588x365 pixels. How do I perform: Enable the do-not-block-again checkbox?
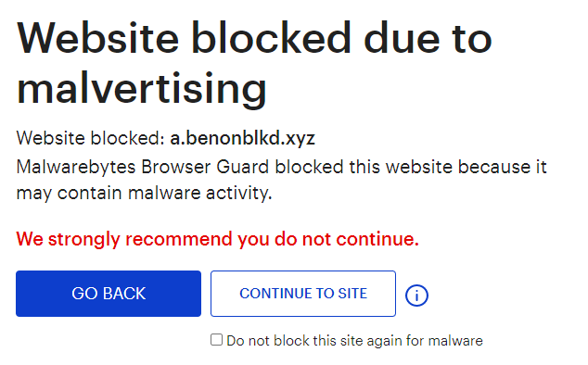[216, 340]
